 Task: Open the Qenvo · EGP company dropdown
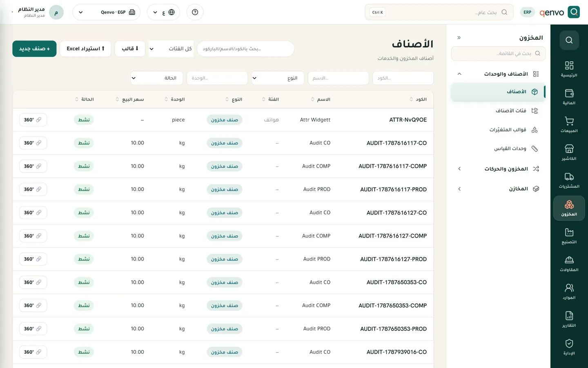[107, 12]
